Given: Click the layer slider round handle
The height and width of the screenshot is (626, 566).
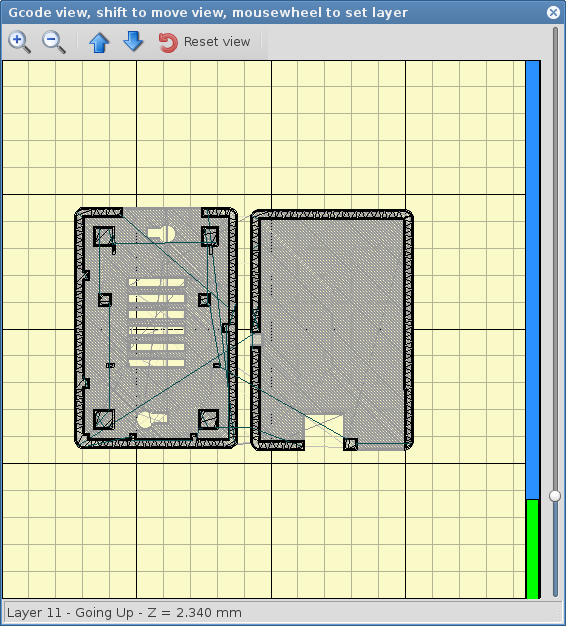Looking at the screenshot, I should [x=555, y=495].
